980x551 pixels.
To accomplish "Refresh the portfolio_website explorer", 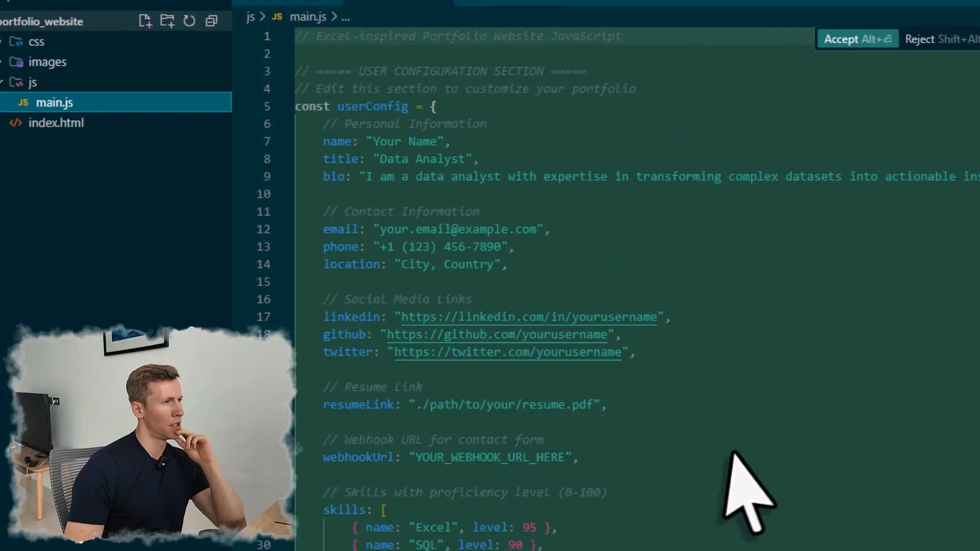I will tap(189, 21).
